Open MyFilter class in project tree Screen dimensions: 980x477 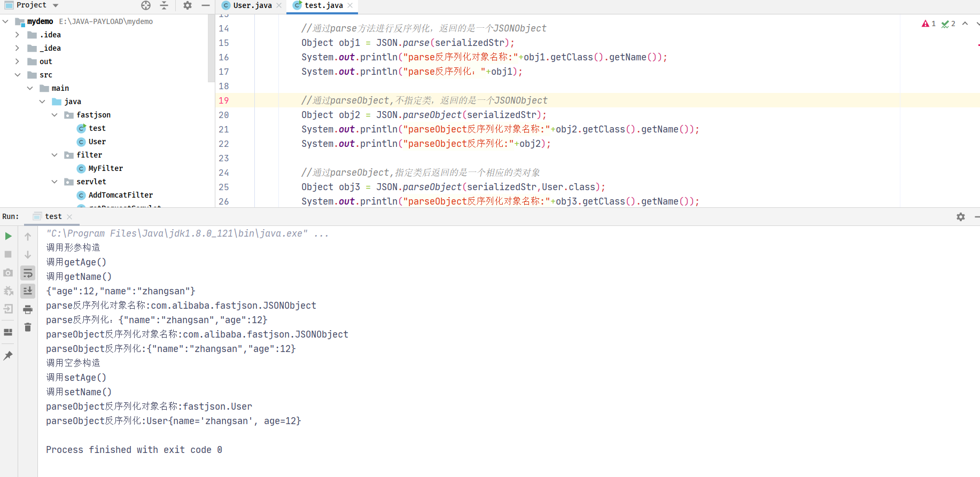point(105,168)
